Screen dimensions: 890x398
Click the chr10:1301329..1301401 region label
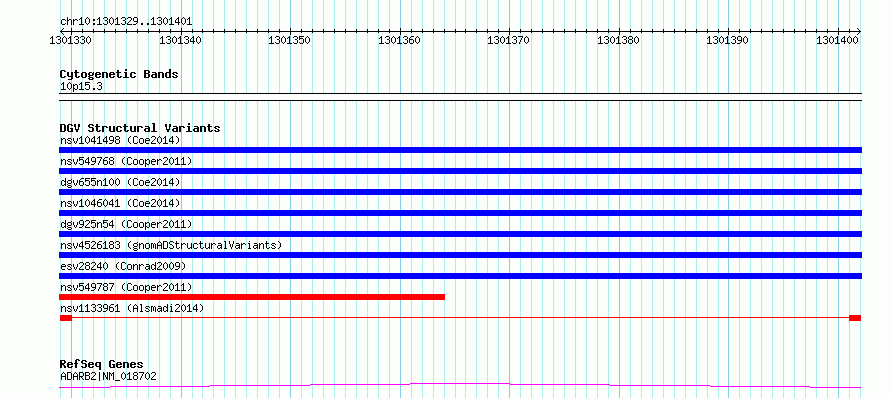click(x=126, y=22)
